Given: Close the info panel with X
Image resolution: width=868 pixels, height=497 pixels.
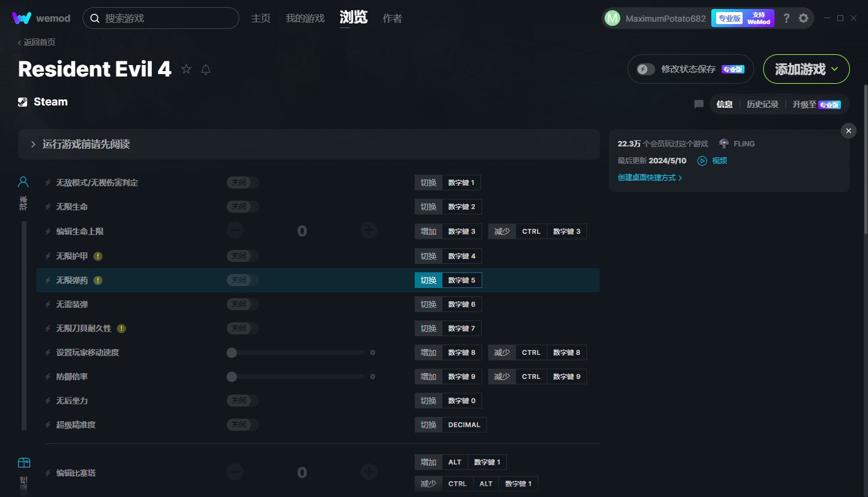Looking at the screenshot, I should point(849,131).
